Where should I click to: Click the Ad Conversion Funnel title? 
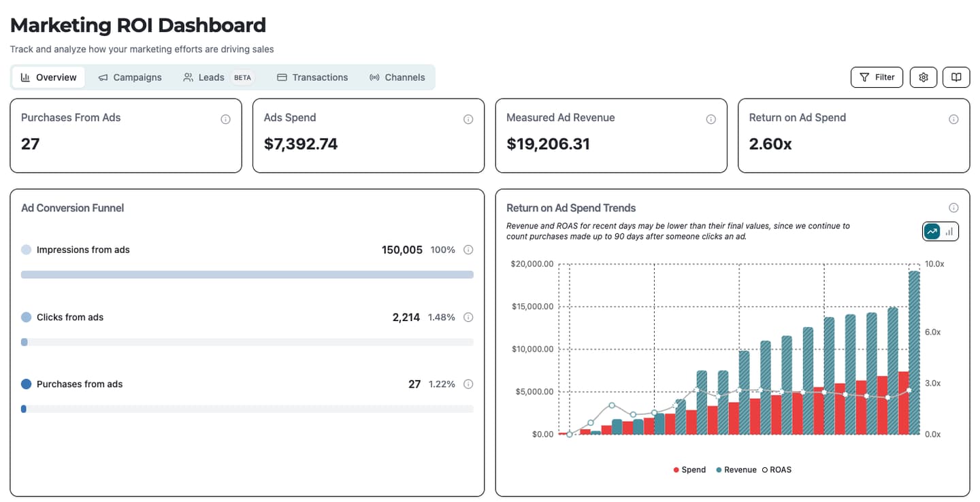pos(73,208)
